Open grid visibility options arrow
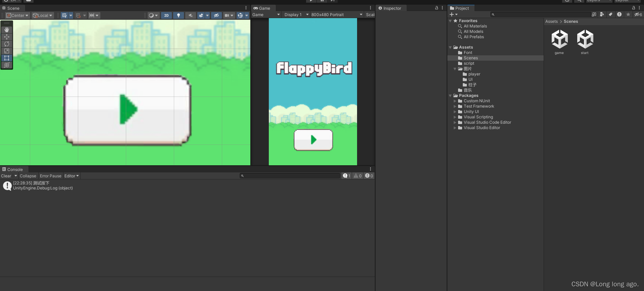Viewport: 644px width, 291px height. click(71, 15)
